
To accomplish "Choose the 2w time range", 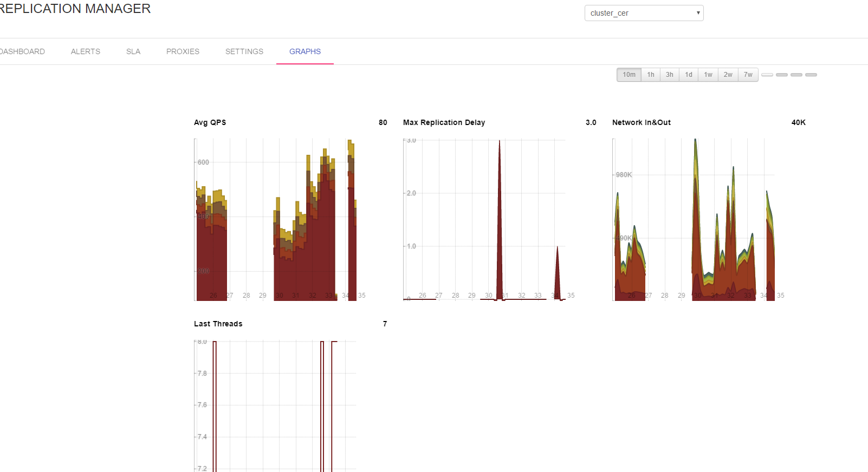I will pyautogui.click(x=728, y=75).
